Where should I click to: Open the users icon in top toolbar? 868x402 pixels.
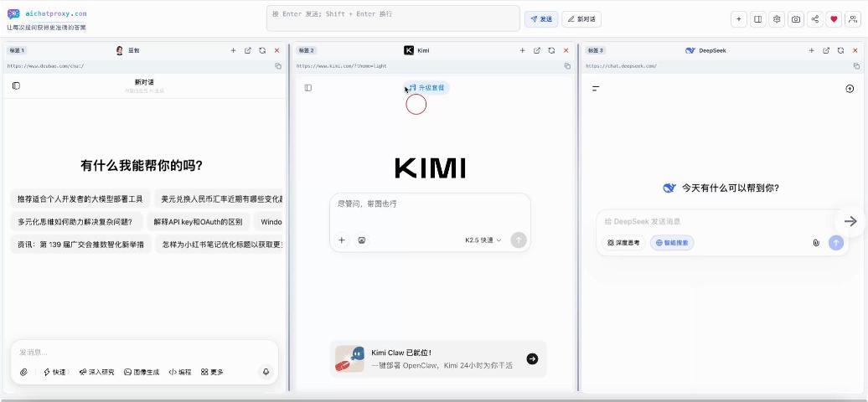point(853,19)
